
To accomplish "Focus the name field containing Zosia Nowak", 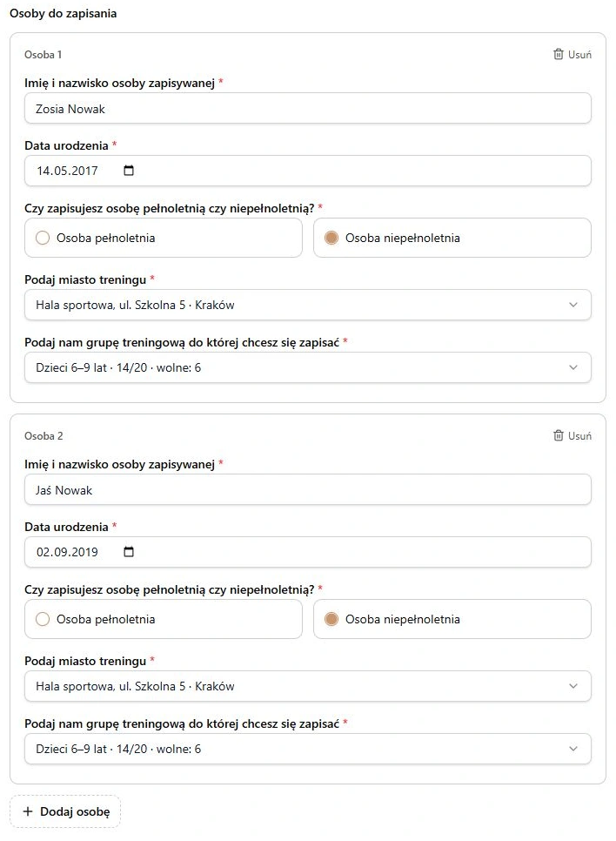I will [x=308, y=108].
